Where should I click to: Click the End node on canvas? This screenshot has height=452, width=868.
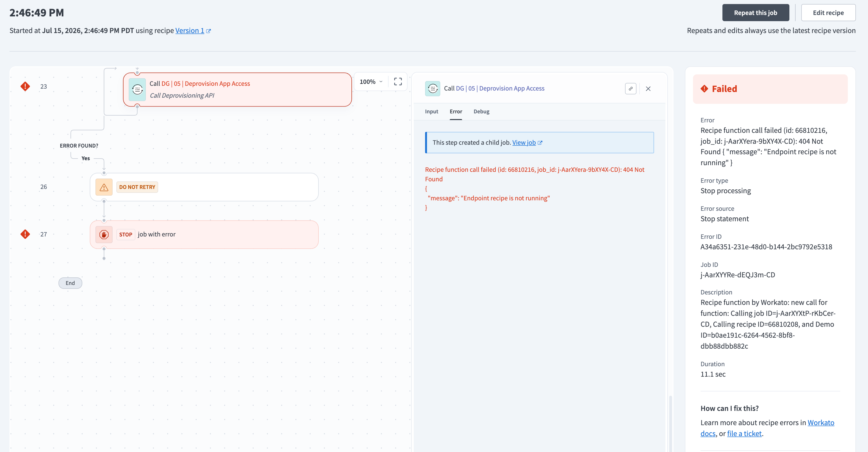click(x=70, y=283)
